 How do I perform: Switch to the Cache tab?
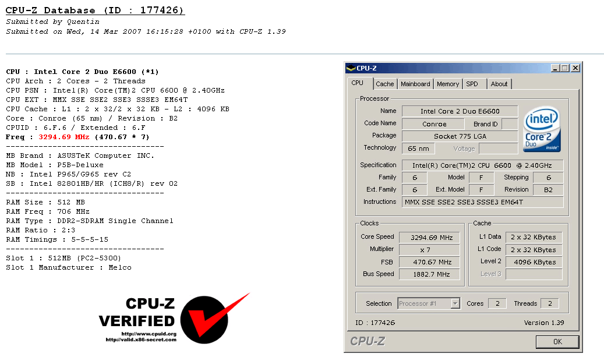coord(384,84)
